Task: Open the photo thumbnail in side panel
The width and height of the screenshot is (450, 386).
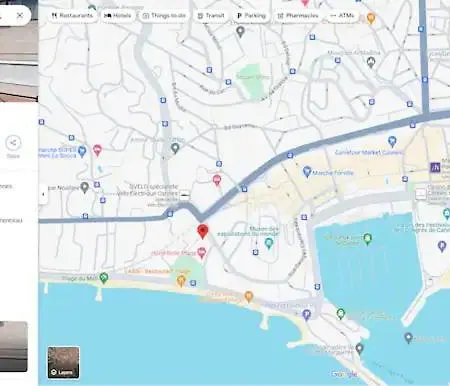Action: tap(14, 346)
